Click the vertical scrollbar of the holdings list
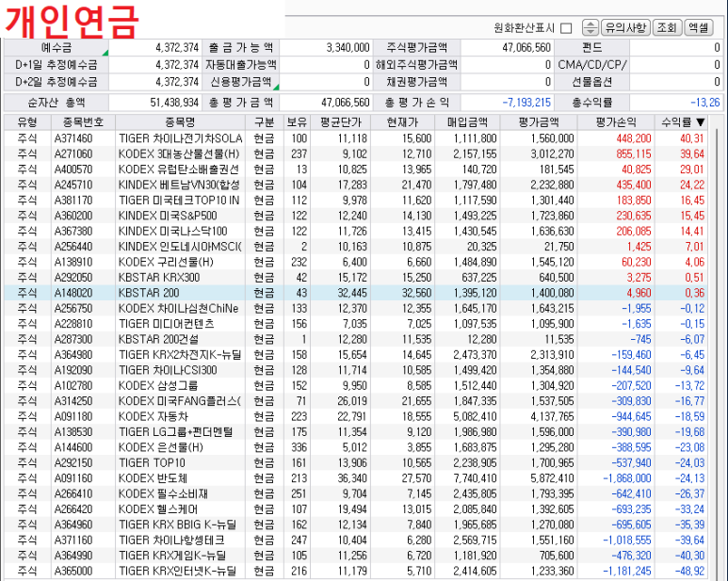Viewport: 728px width, 581px height. tap(717, 353)
